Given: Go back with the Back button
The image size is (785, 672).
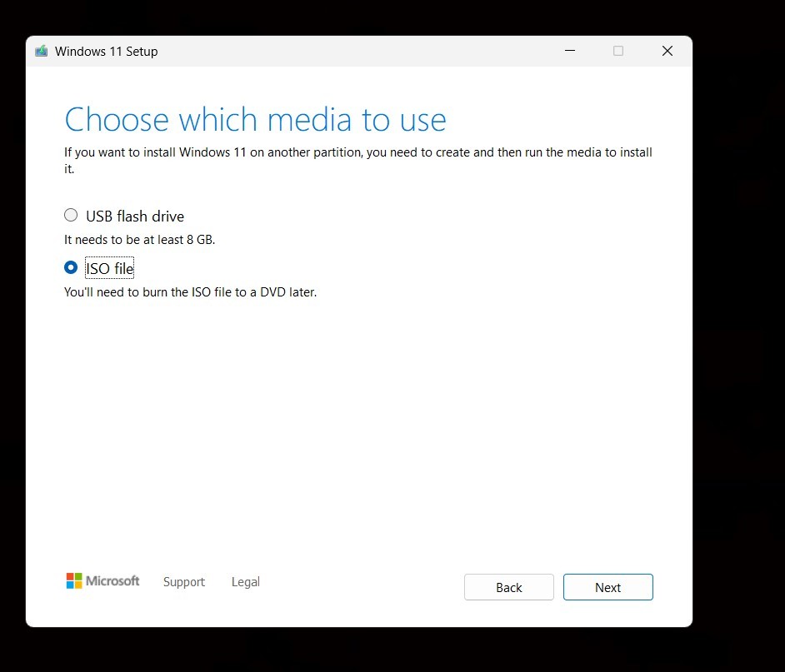Looking at the screenshot, I should (x=508, y=587).
